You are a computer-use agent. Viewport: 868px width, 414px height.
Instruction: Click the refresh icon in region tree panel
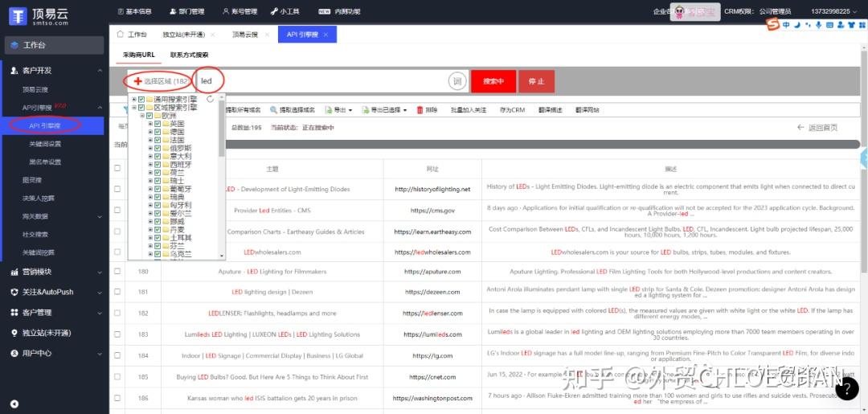211,99
